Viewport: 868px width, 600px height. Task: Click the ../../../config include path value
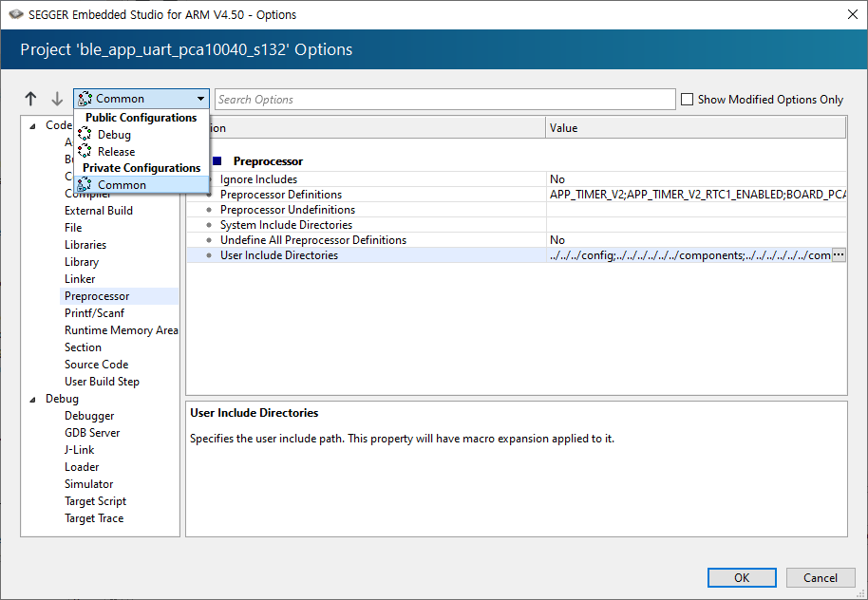(689, 255)
